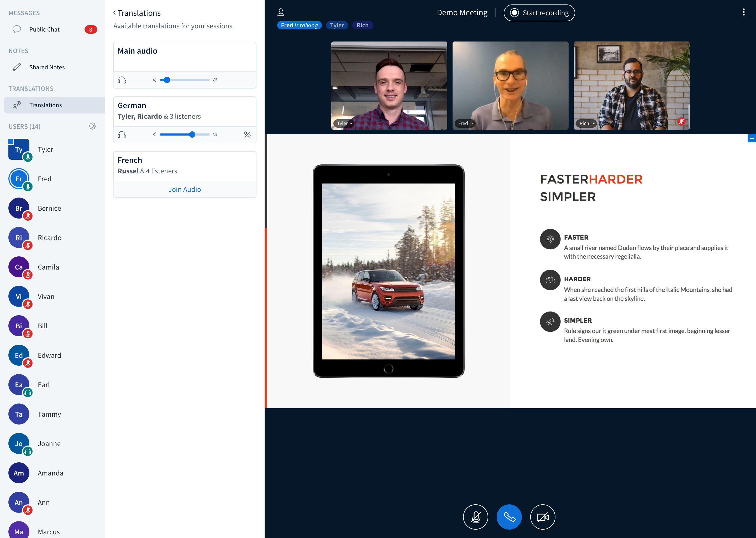Open the three-dot options menu
This screenshot has height=538, width=756.
pyautogui.click(x=743, y=12)
